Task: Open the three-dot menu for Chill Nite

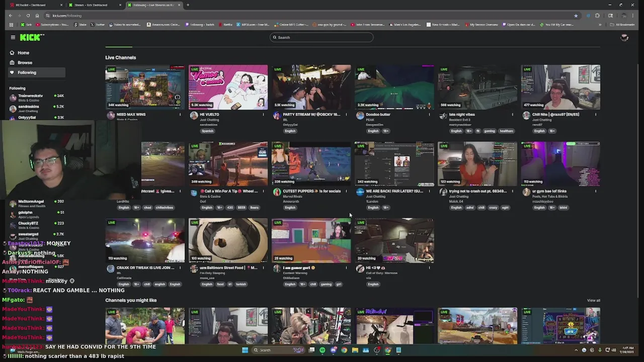Action: 596,115
